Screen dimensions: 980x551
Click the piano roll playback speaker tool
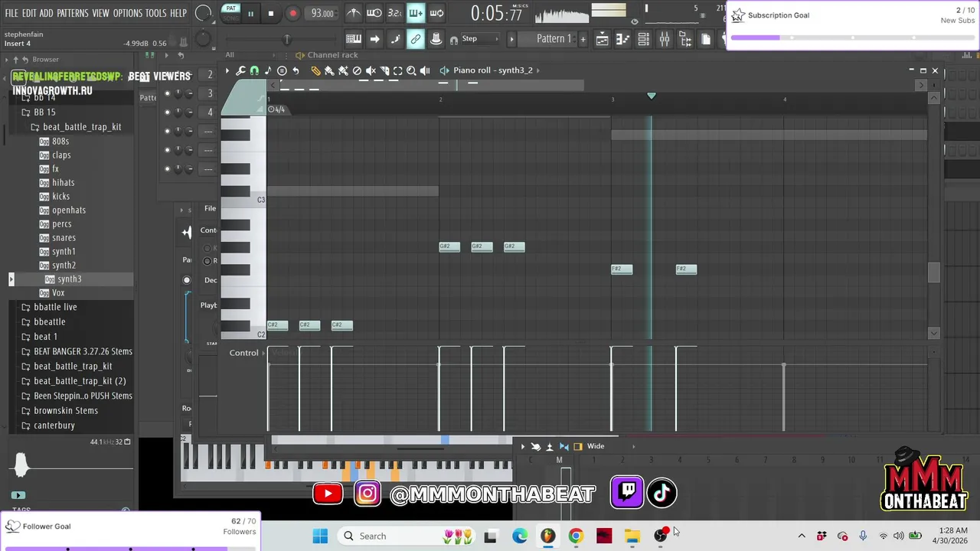click(x=425, y=70)
